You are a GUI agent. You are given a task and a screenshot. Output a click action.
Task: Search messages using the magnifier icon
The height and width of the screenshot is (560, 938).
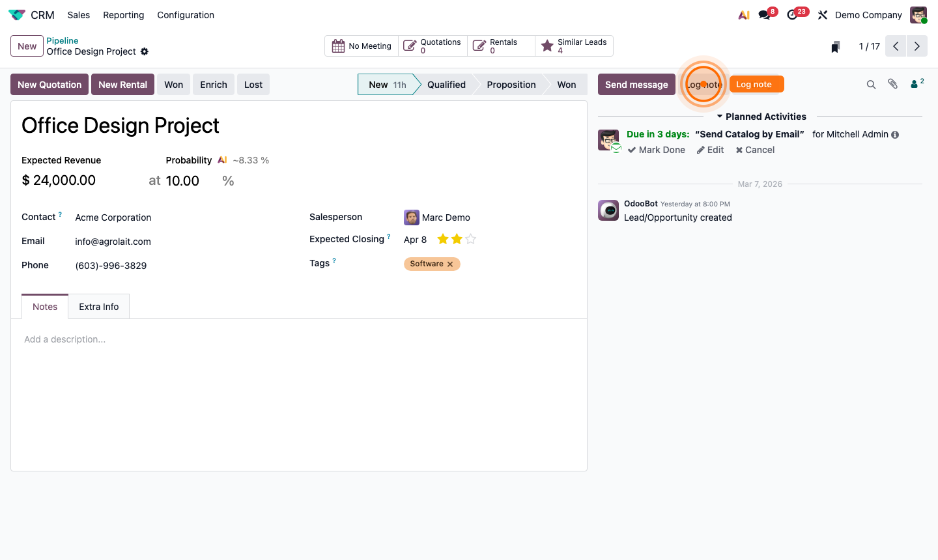click(872, 84)
